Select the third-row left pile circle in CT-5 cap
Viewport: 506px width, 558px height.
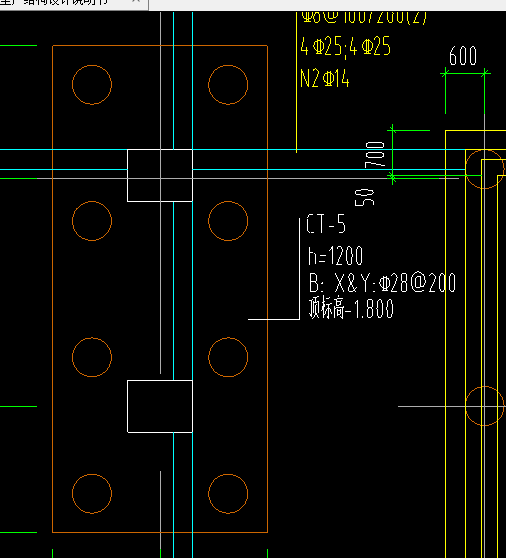pos(92,357)
